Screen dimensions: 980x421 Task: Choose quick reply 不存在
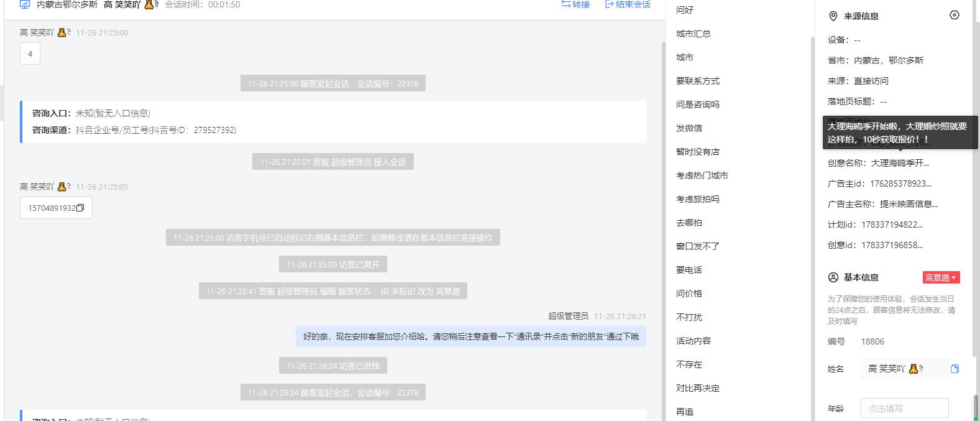tap(689, 364)
